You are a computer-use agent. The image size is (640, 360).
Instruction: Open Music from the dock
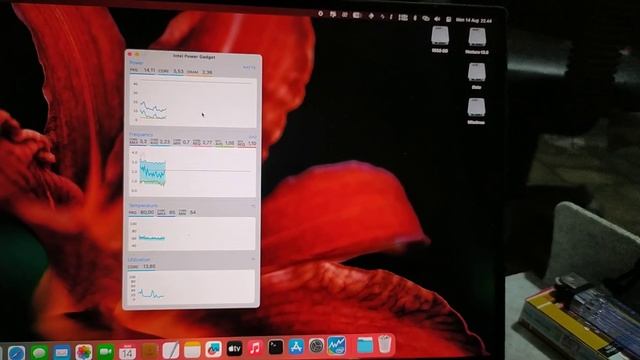[x=255, y=348]
